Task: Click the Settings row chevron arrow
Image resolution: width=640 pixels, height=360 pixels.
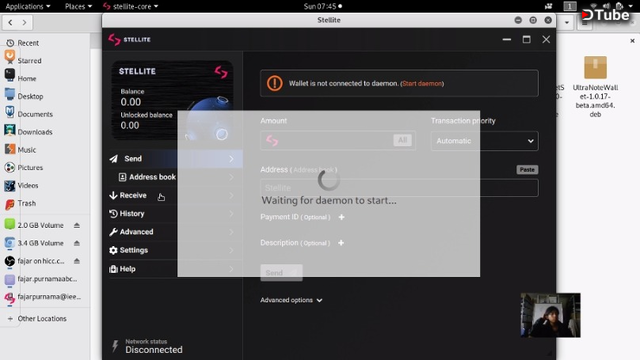Action: 231,250
